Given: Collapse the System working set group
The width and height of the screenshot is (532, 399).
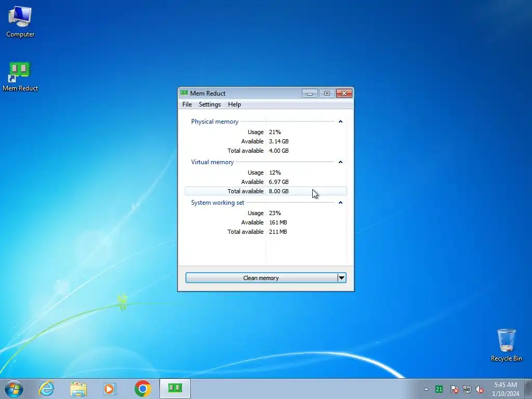Looking at the screenshot, I should [x=340, y=203].
